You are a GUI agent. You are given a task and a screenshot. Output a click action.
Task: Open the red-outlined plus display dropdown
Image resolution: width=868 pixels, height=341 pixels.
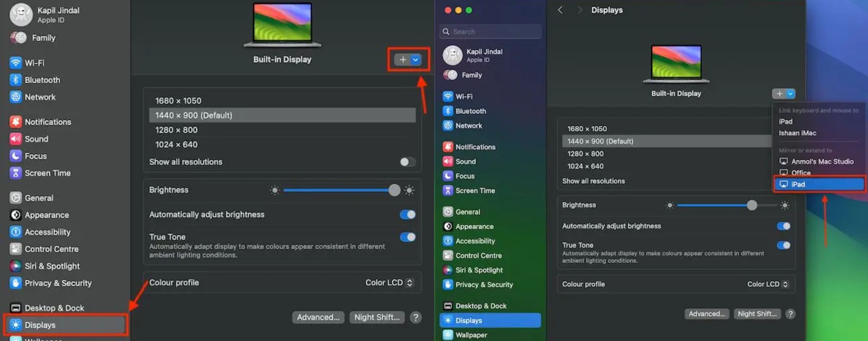click(x=409, y=60)
